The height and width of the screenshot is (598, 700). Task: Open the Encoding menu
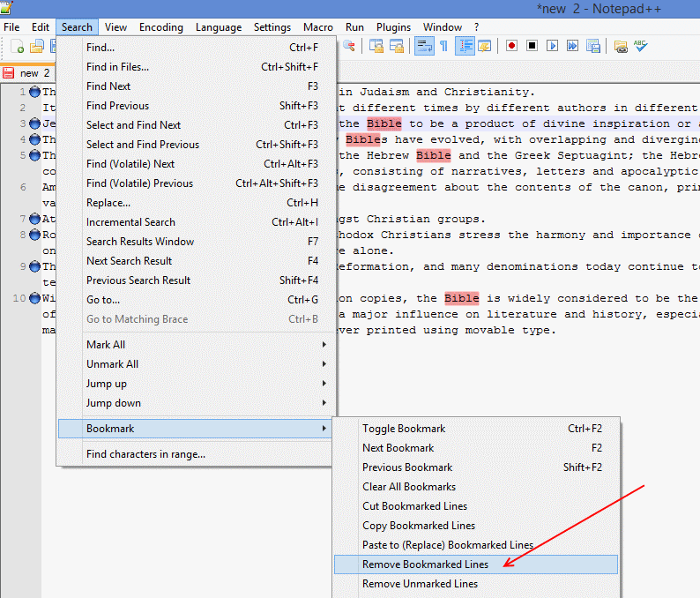[161, 27]
